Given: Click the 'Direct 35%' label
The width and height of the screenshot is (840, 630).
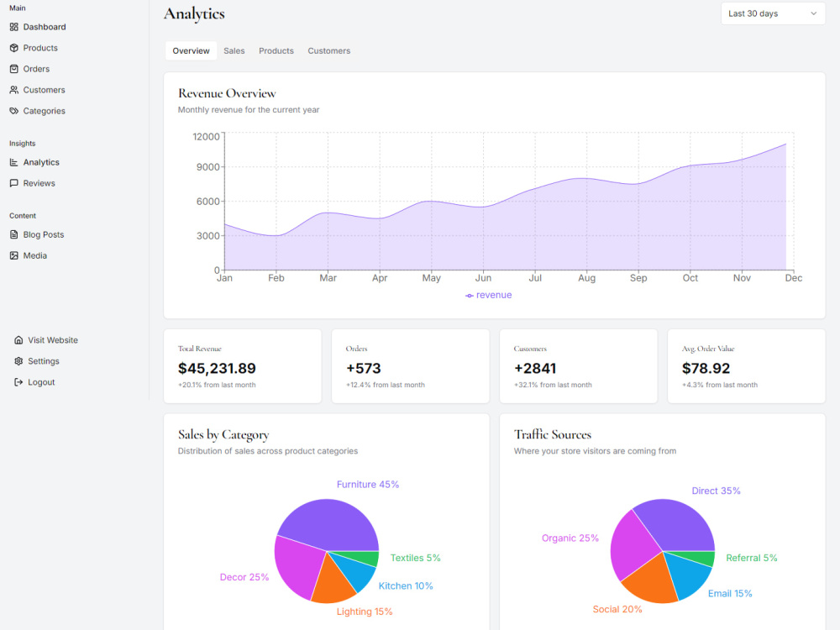Looking at the screenshot, I should pyautogui.click(x=716, y=491).
